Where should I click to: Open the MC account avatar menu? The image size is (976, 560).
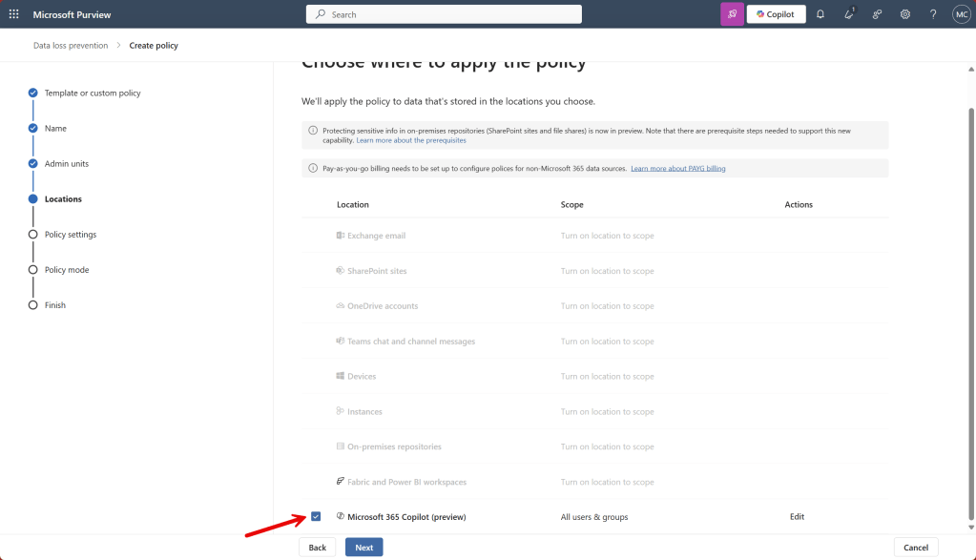point(961,14)
